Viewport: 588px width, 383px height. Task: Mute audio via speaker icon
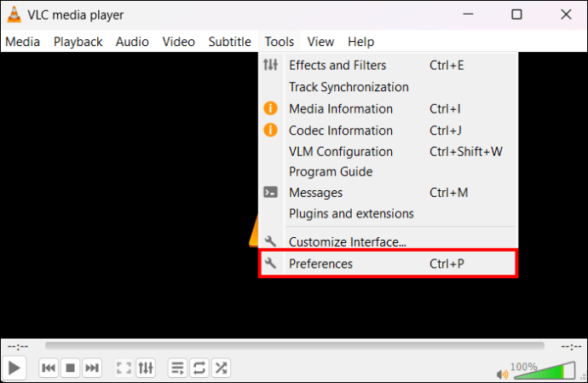point(502,374)
